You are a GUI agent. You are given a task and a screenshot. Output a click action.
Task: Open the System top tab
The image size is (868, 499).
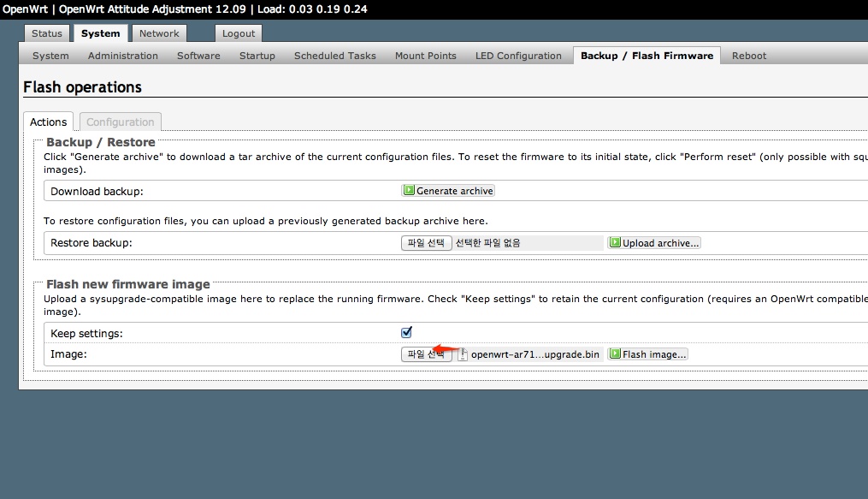(x=100, y=33)
